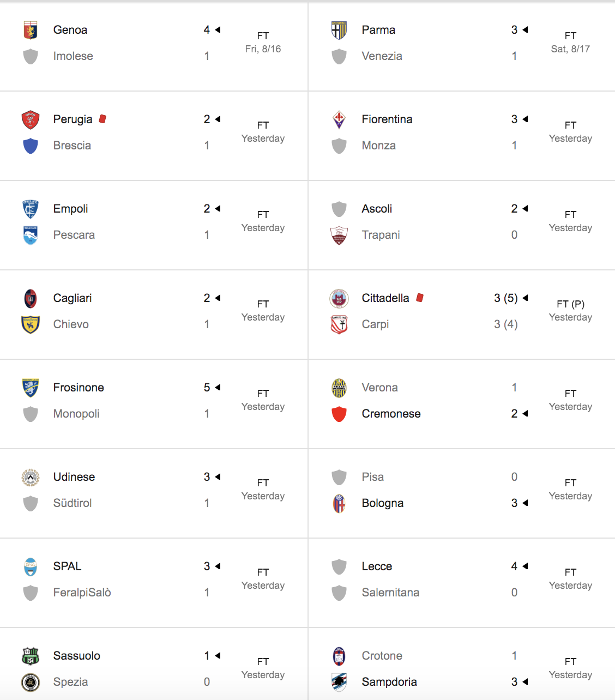The height and width of the screenshot is (700, 615).
Task: Select the Fiorentina purple crest icon
Action: pyautogui.click(x=339, y=119)
